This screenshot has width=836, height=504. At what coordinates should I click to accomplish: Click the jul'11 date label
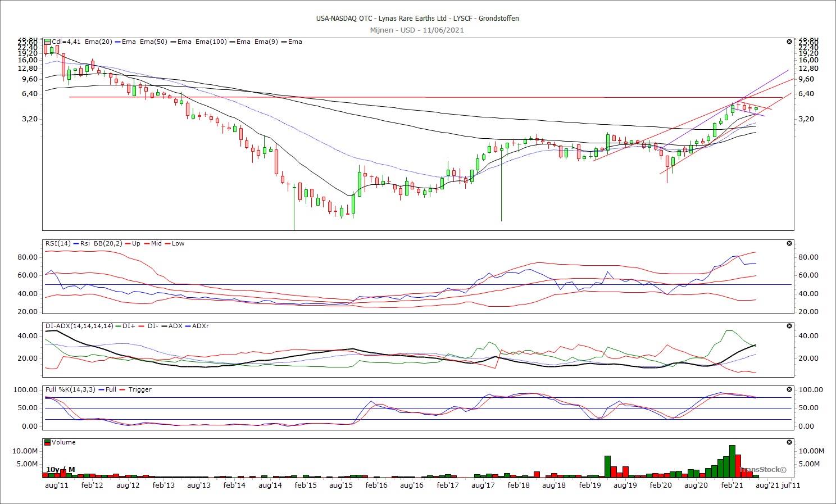pyautogui.click(x=791, y=485)
